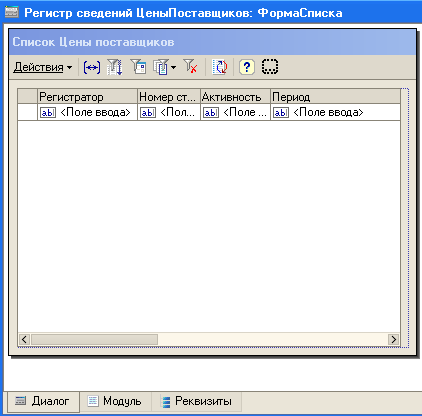Click the yellow help question icon
Viewport: 422px width, 416px height.
click(x=247, y=67)
